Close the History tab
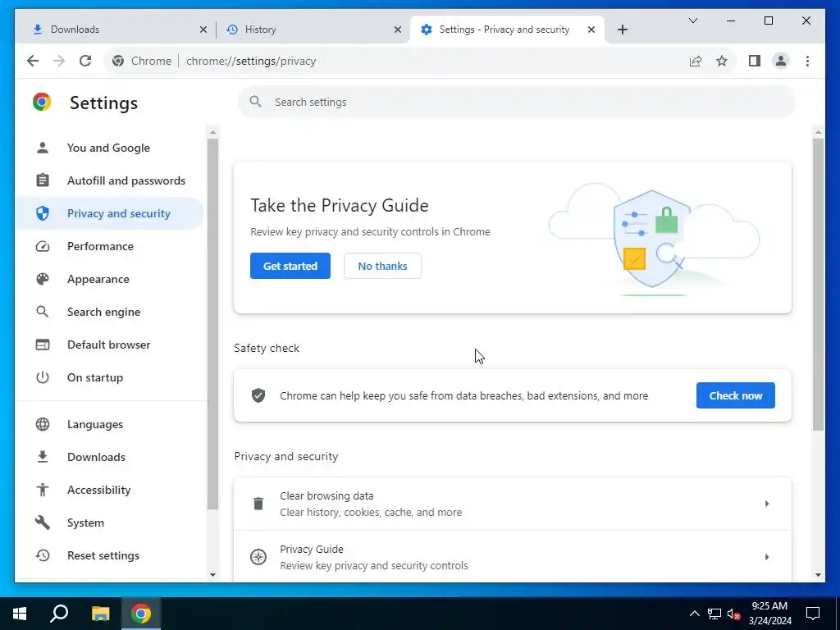The height and width of the screenshot is (630, 840). coord(398,30)
